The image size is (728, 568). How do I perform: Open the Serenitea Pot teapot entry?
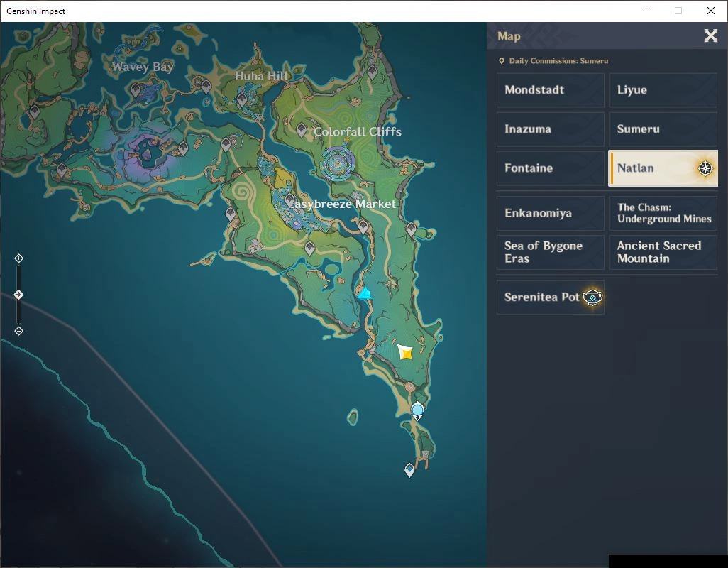[550, 297]
